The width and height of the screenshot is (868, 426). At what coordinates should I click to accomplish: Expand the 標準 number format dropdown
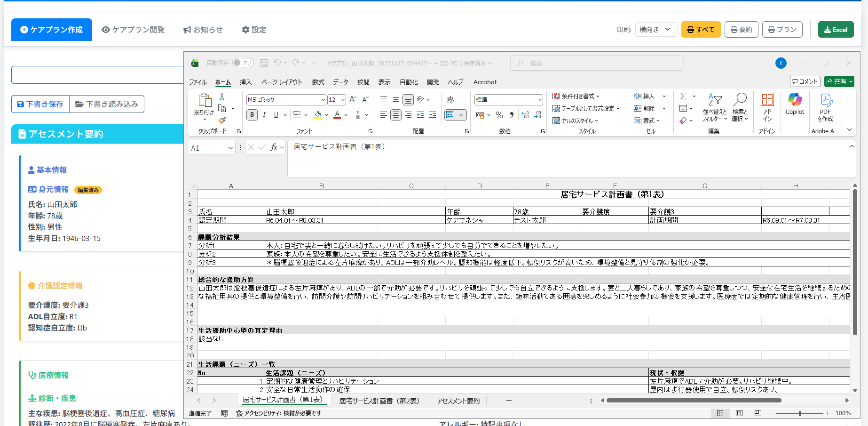click(x=540, y=99)
